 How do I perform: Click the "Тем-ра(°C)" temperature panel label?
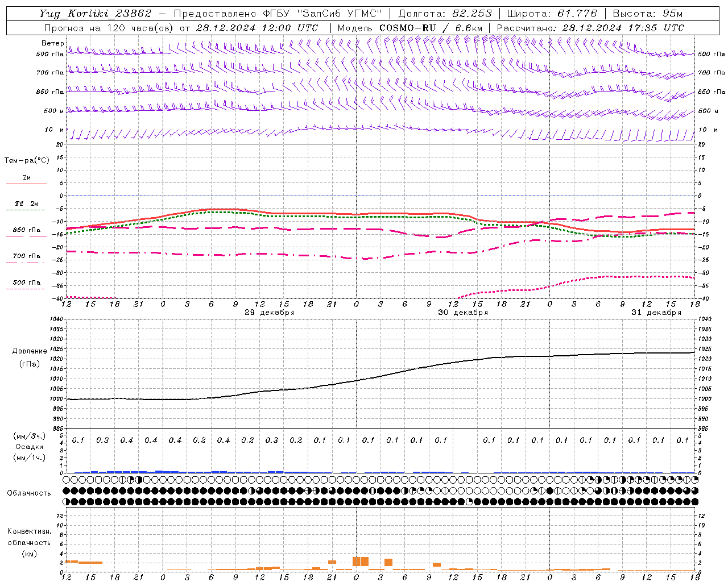pos(27,161)
